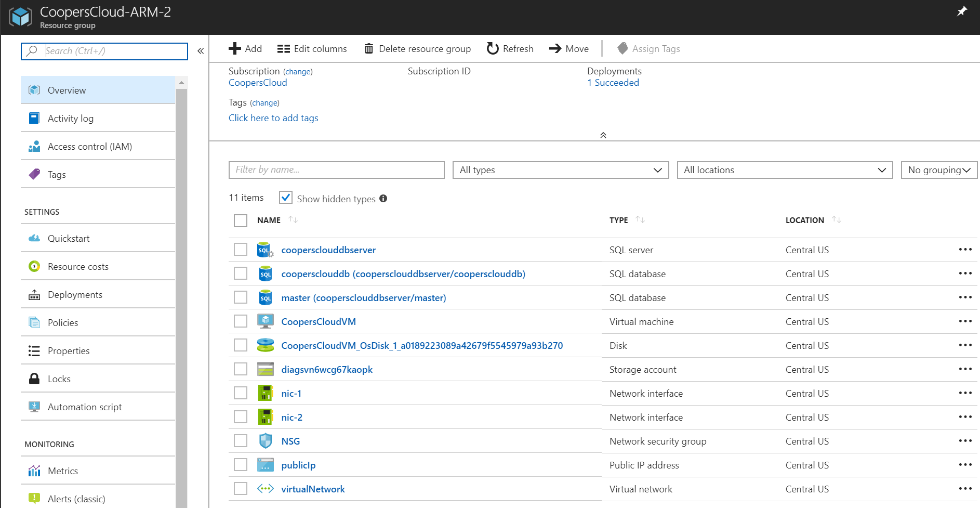Viewport: 980px width, 508px height.
Task: Click the left menu scrollbar up arrow
Action: tap(181, 83)
